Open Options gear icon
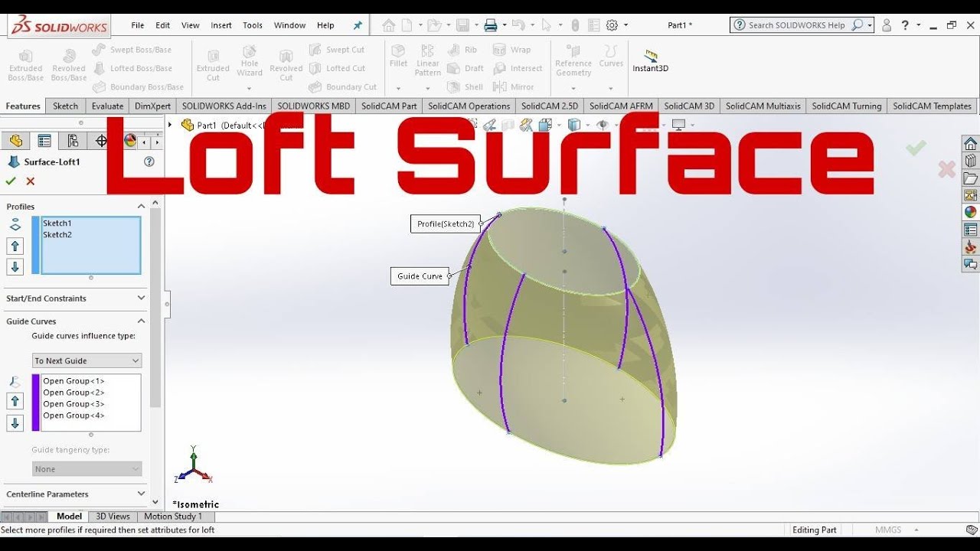The height and width of the screenshot is (551, 980). 612,25
